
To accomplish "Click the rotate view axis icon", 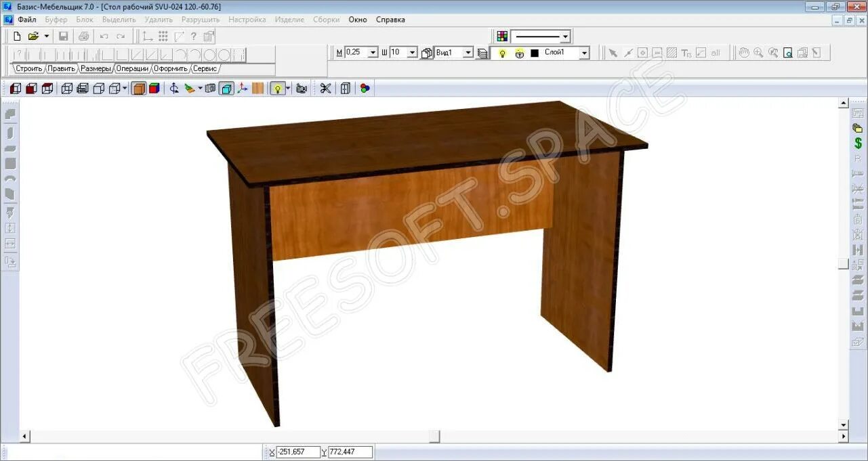I will pos(174,88).
